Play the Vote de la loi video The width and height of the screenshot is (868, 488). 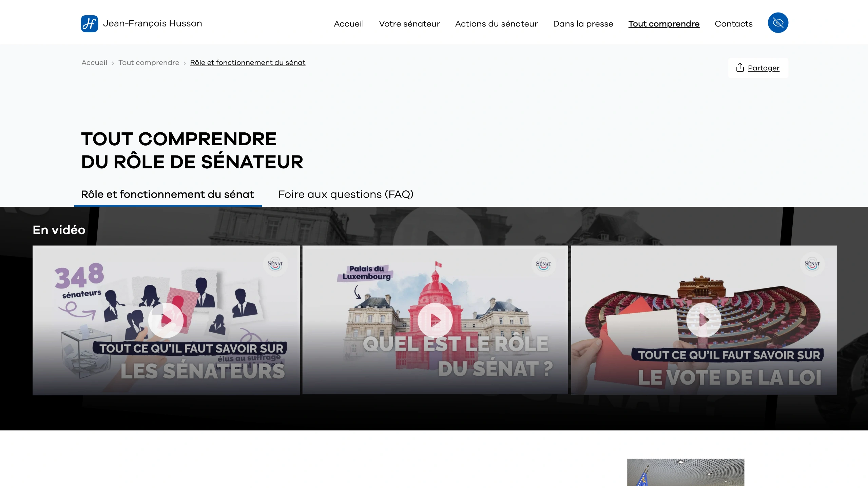click(x=703, y=319)
